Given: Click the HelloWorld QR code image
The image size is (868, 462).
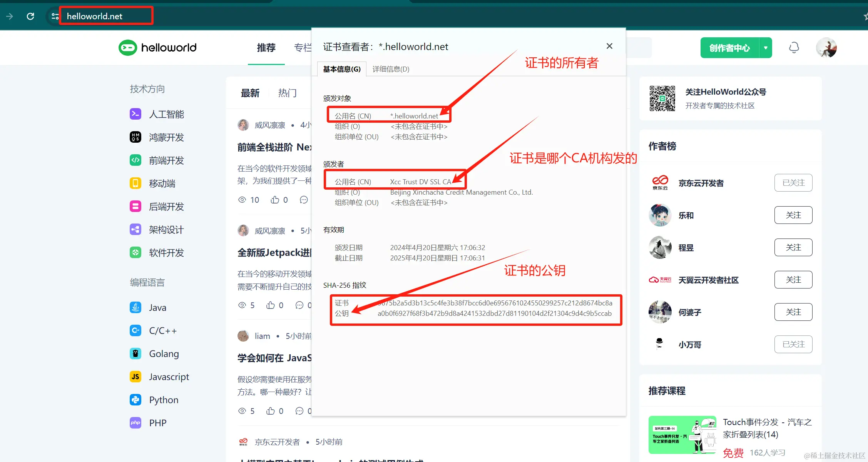Looking at the screenshot, I should 662,98.
